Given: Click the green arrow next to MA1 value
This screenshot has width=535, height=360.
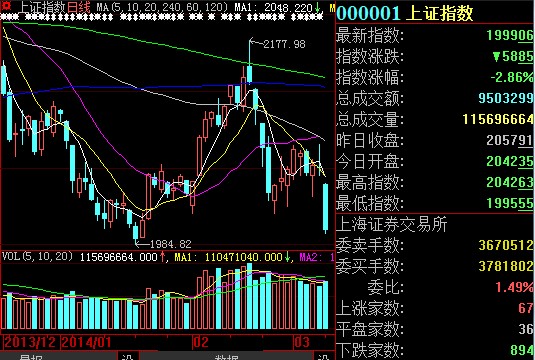Looking at the screenshot, I should (318, 8).
